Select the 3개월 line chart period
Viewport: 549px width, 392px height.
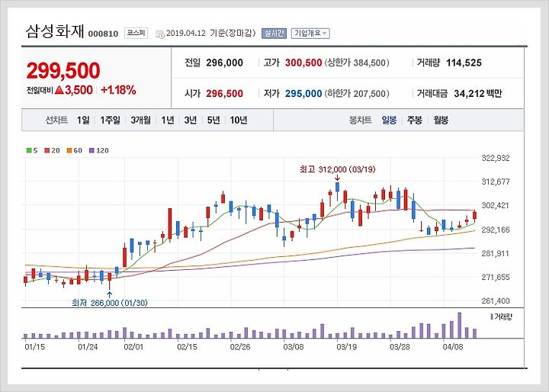click(x=141, y=120)
